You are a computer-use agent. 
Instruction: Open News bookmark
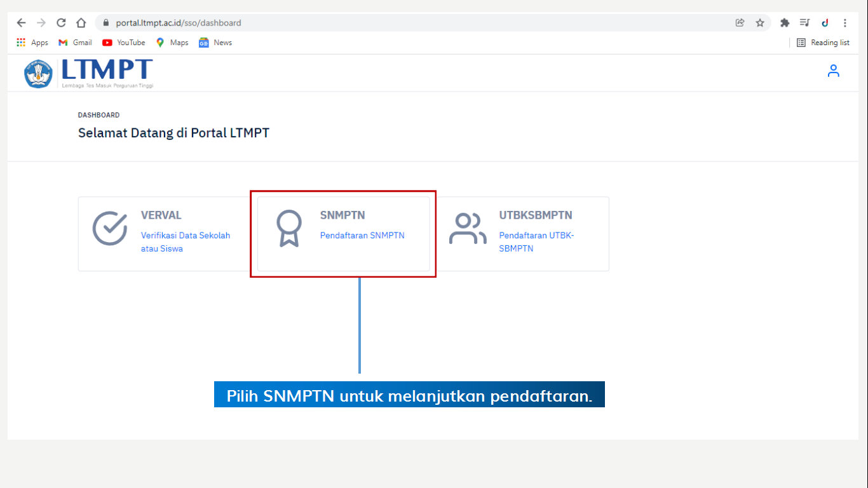tap(215, 43)
